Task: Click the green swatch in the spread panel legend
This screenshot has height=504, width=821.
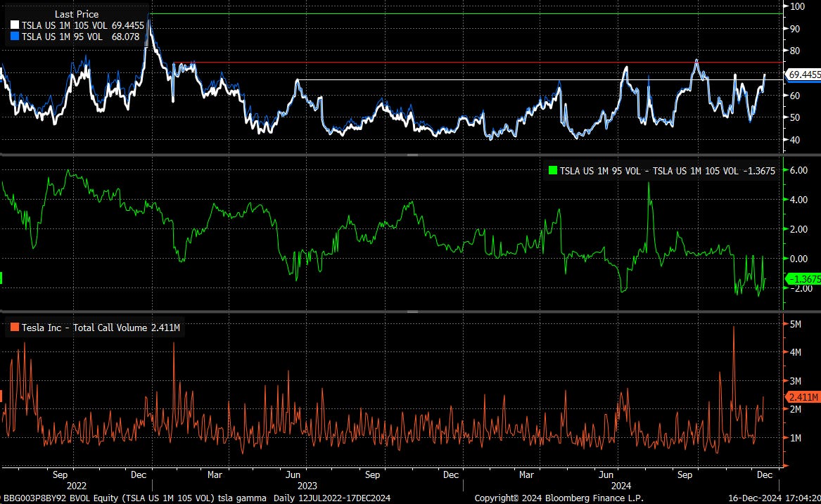Action: 552,171
